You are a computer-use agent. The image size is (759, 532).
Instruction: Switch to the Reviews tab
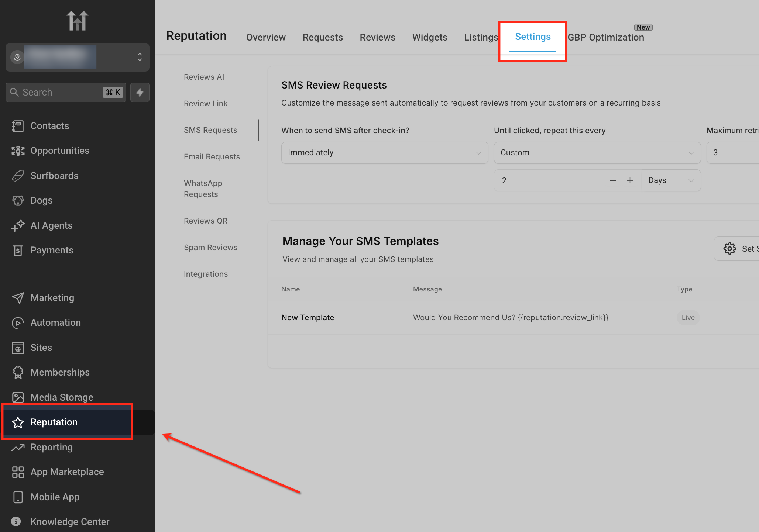[377, 37]
